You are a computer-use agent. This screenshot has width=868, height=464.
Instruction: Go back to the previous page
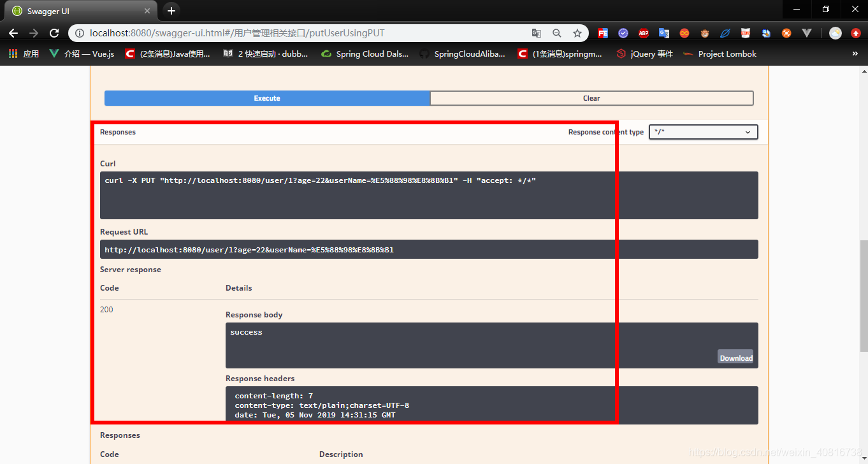tap(13, 33)
